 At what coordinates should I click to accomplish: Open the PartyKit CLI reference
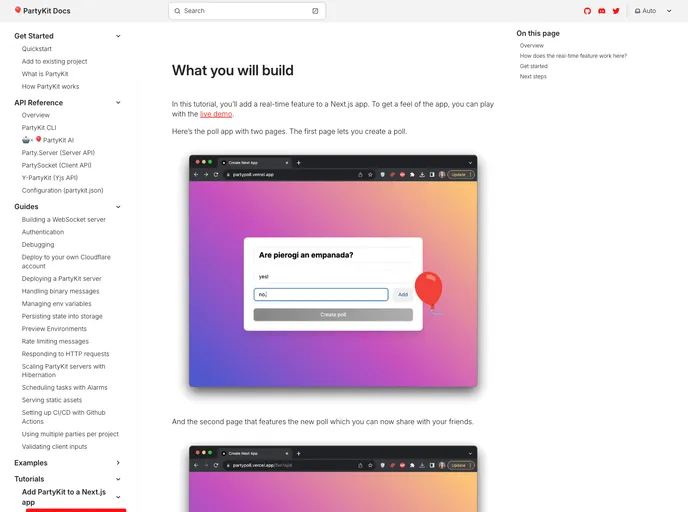39,128
